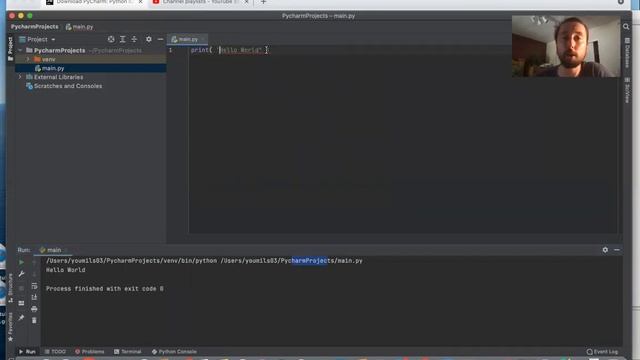
Task: Open Project panel gear options
Action: point(149,39)
